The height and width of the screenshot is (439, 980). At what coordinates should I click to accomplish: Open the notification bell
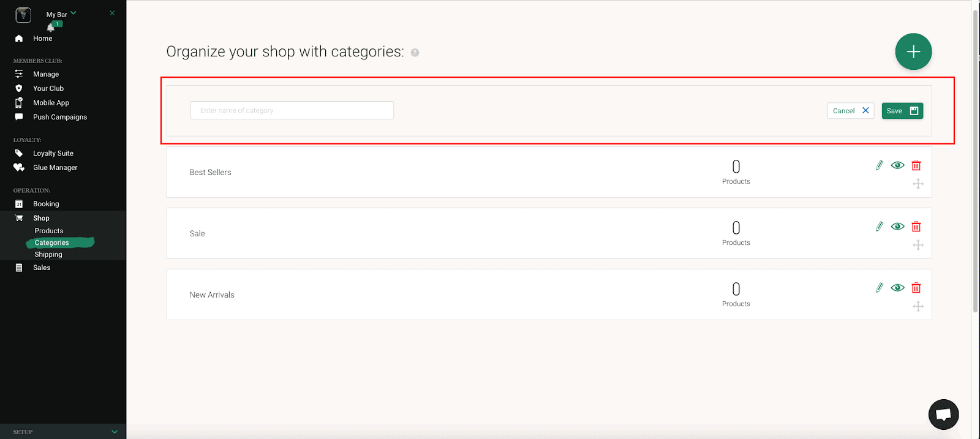click(51, 28)
